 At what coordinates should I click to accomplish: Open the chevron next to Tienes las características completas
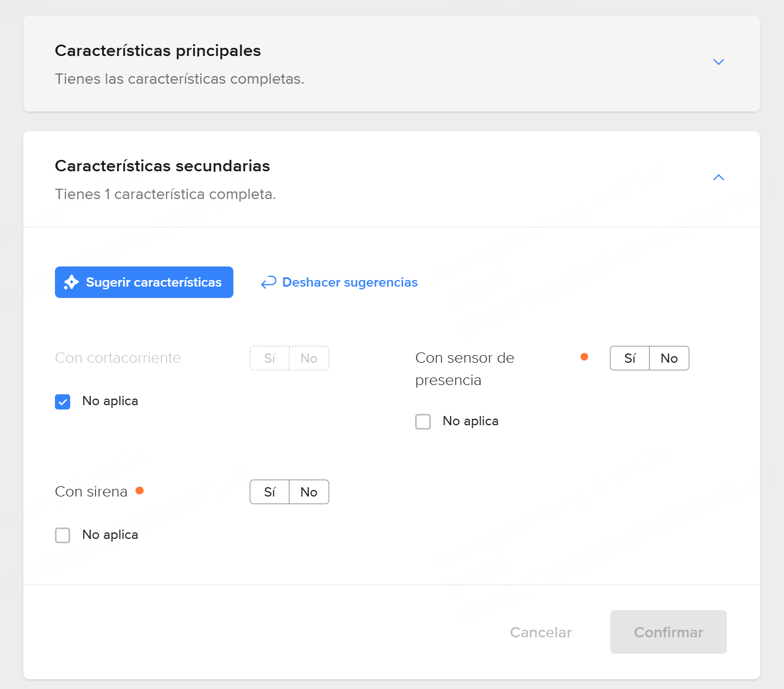(x=719, y=62)
